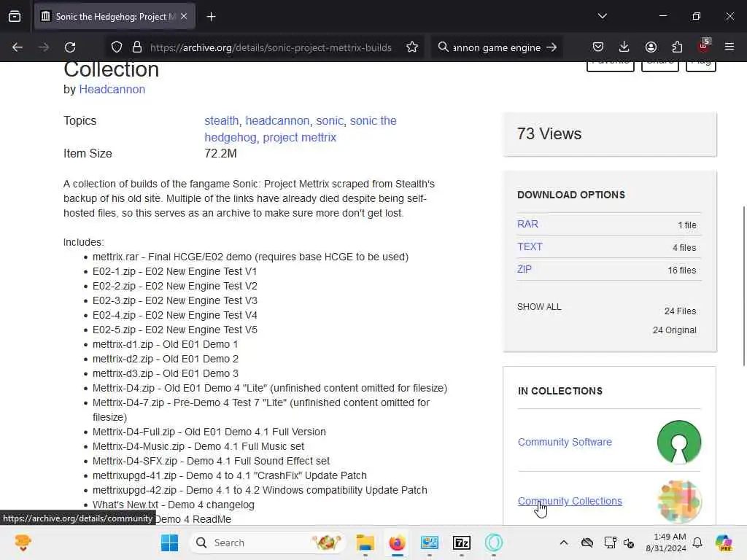The width and height of the screenshot is (747, 560).
Task: Submit search with the arrow button
Action: (x=551, y=47)
